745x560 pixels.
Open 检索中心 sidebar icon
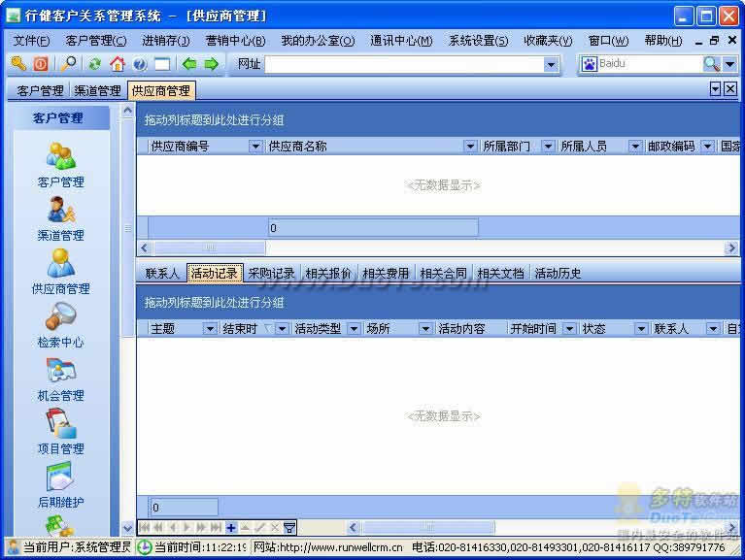click(x=61, y=316)
